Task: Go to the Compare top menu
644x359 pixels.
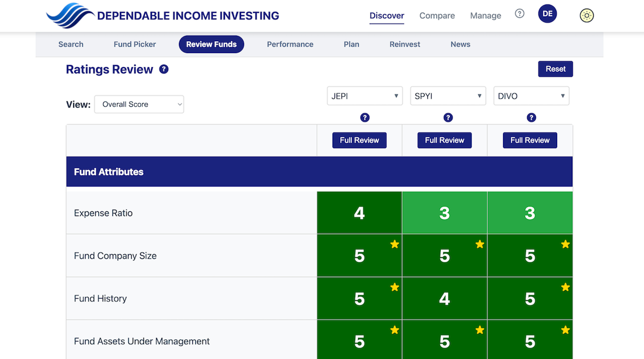Action: point(437,16)
